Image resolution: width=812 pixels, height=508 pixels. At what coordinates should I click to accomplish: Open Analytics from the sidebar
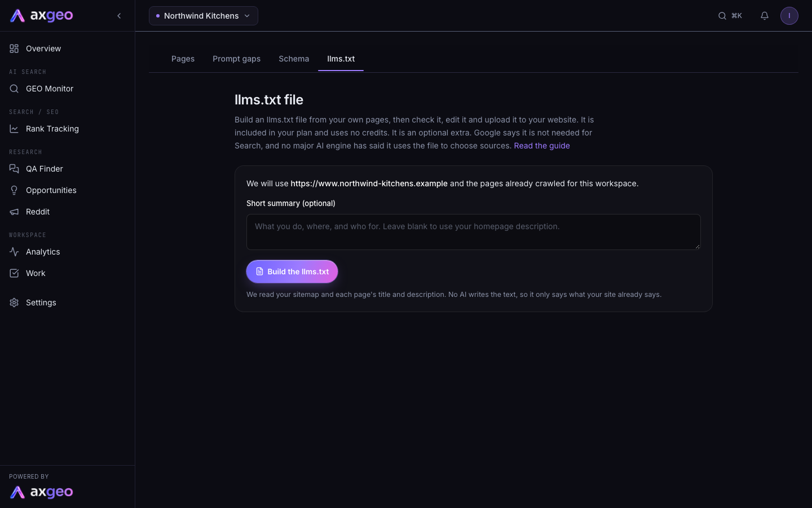(68, 252)
